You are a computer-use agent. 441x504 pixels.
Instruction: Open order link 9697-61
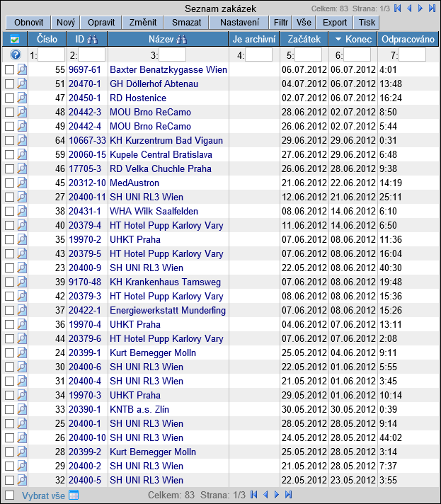84,69
